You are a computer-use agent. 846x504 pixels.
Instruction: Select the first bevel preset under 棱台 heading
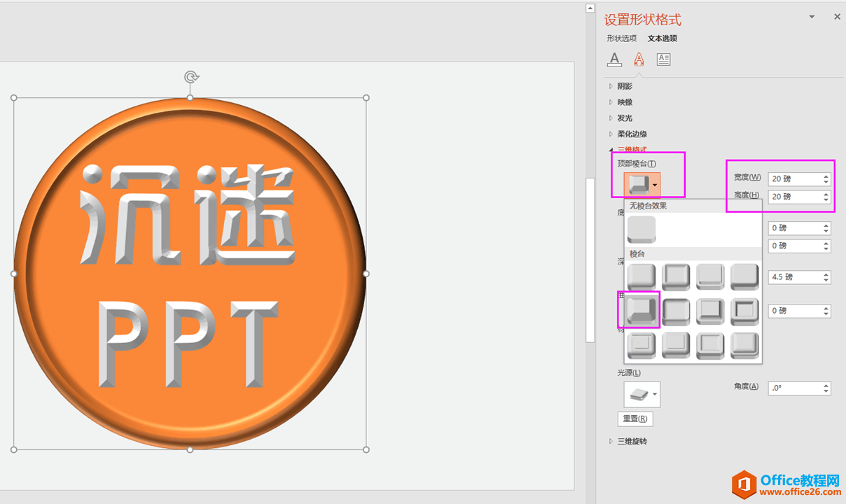(x=642, y=276)
